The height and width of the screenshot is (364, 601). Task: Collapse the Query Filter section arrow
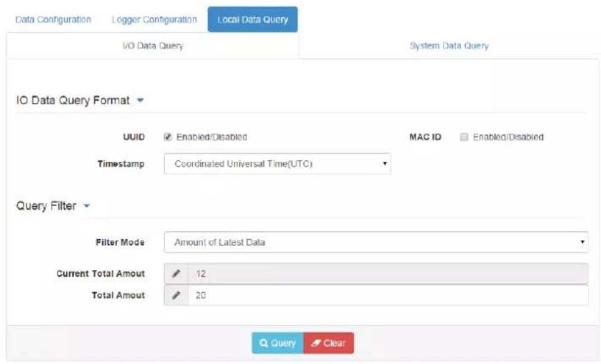point(87,206)
